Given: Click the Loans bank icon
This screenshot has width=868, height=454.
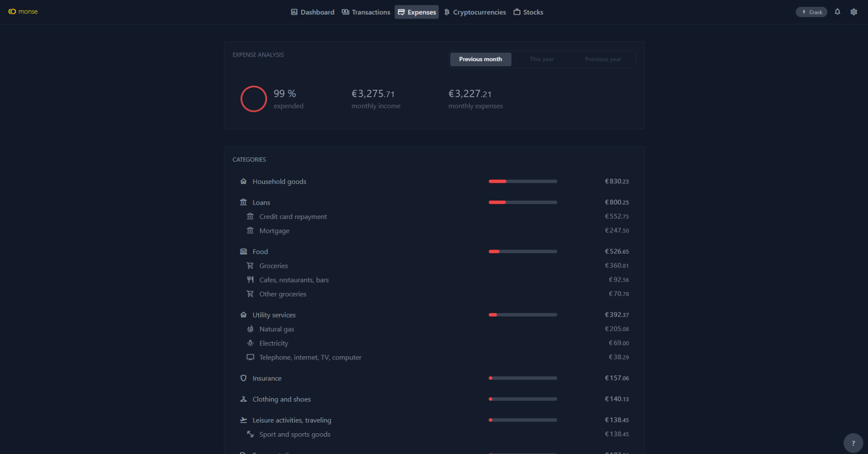Looking at the screenshot, I should 243,202.
